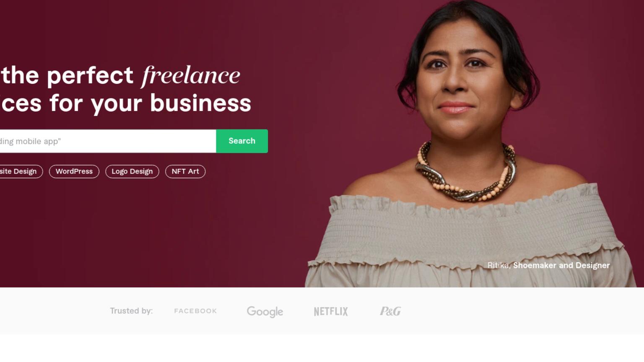This screenshot has height=362, width=644.
Task: Click the 'Trusted by:' label
Action: coord(131,311)
